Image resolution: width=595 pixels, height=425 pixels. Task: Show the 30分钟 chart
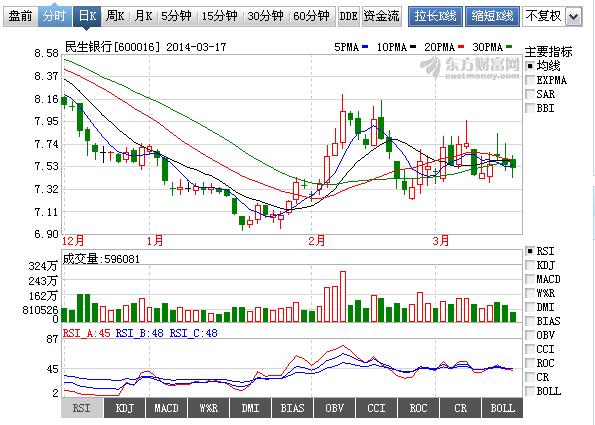click(265, 16)
